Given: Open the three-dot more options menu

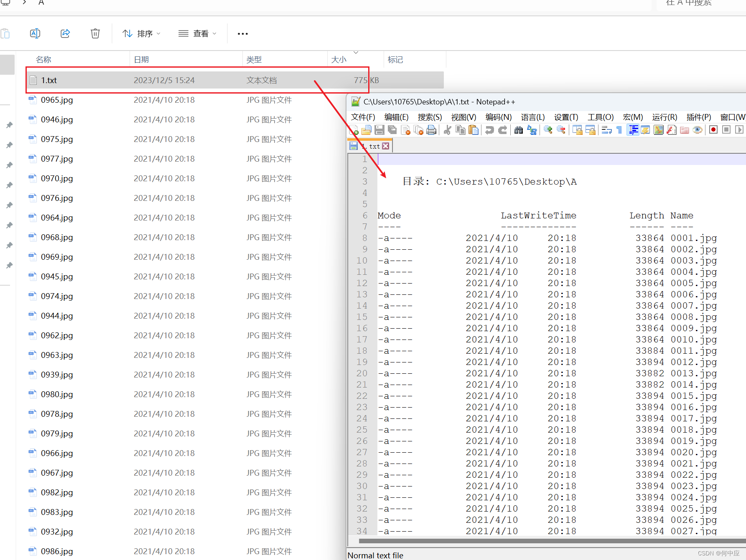Looking at the screenshot, I should point(243,33).
